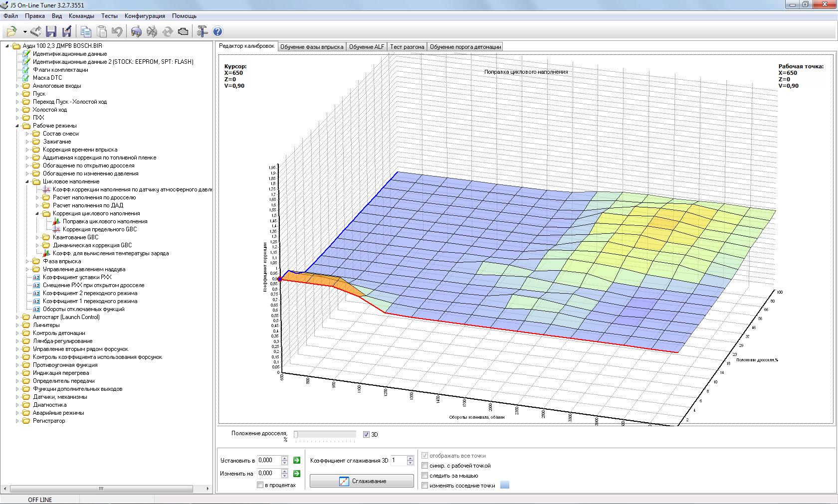Click the Open file folder icon
838x504 pixels.
tap(11, 32)
